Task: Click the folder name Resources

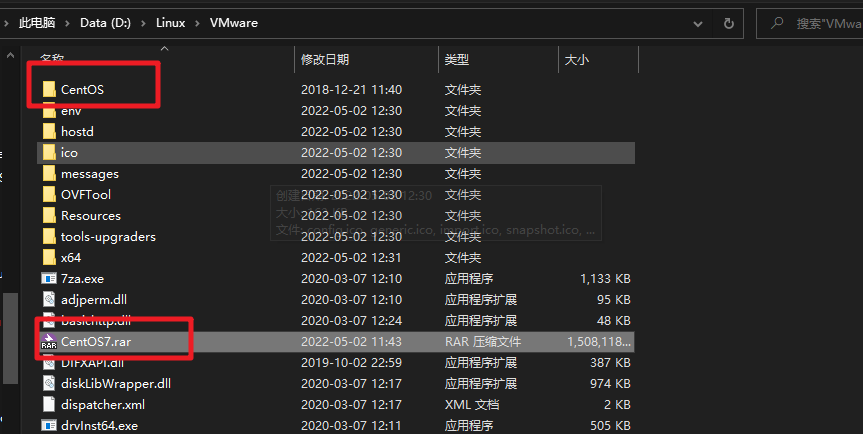Action: pyautogui.click(x=90, y=215)
